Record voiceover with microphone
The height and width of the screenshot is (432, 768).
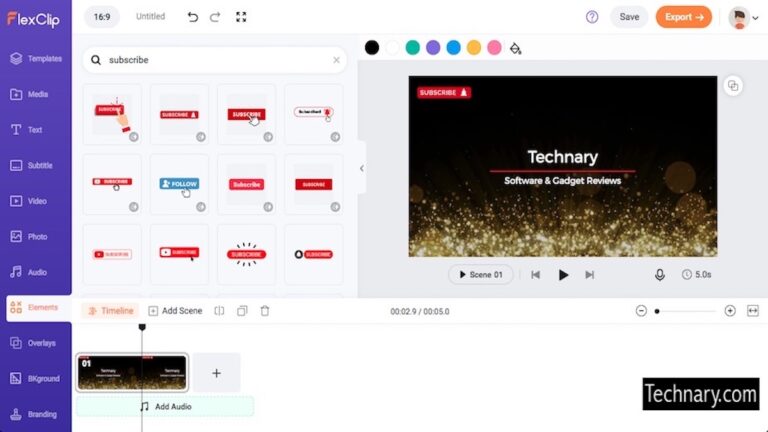[660, 275]
